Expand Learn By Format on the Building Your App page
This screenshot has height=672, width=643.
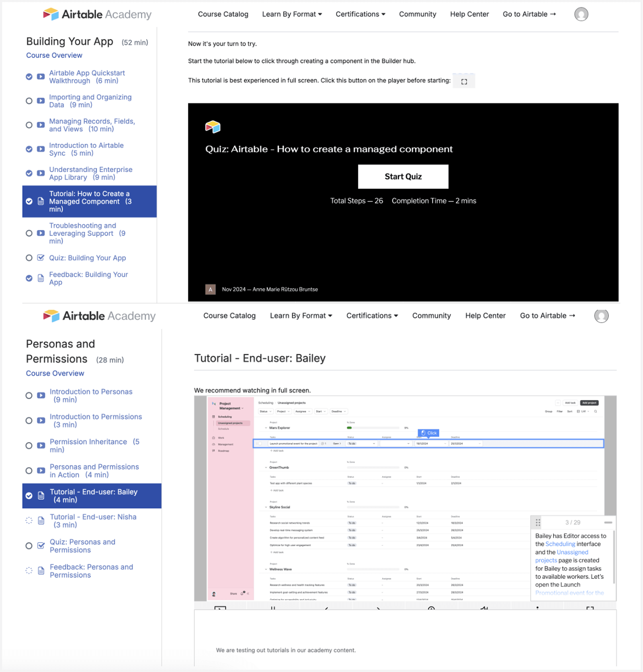[x=292, y=14]
